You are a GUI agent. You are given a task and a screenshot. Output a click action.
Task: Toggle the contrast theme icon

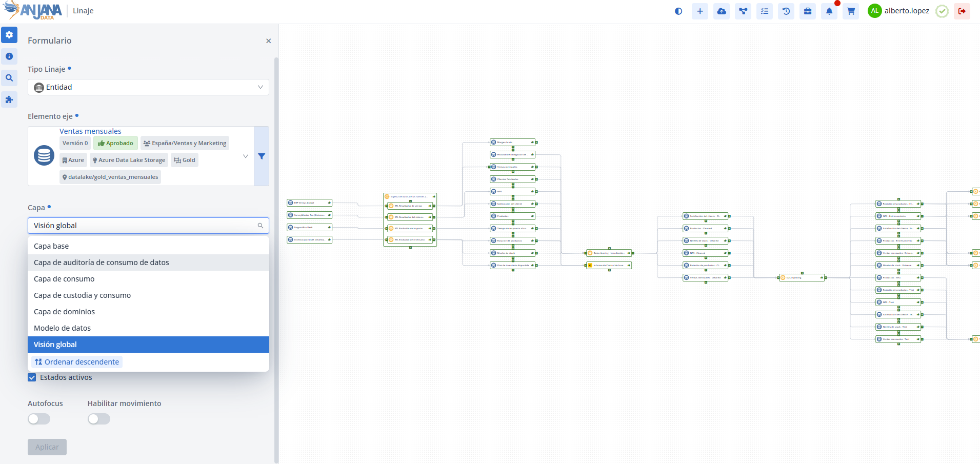pos(678,11)
